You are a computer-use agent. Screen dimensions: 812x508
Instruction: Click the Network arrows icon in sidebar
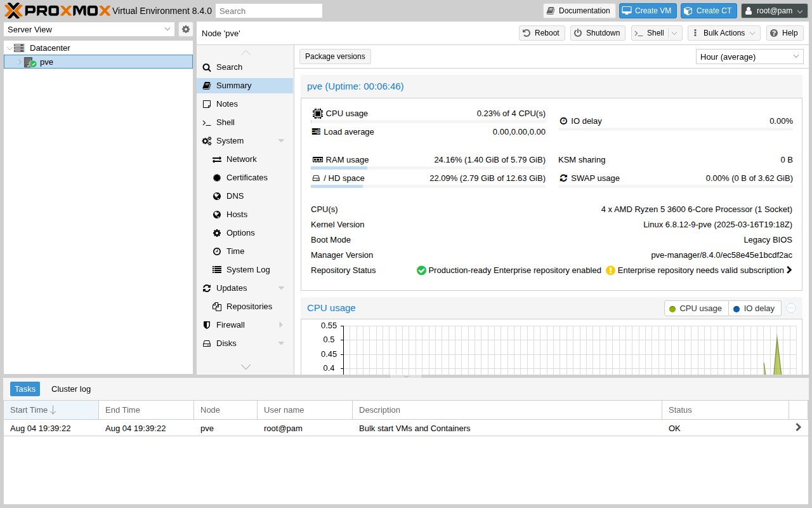pyautogui.click(x=217, y=159)
